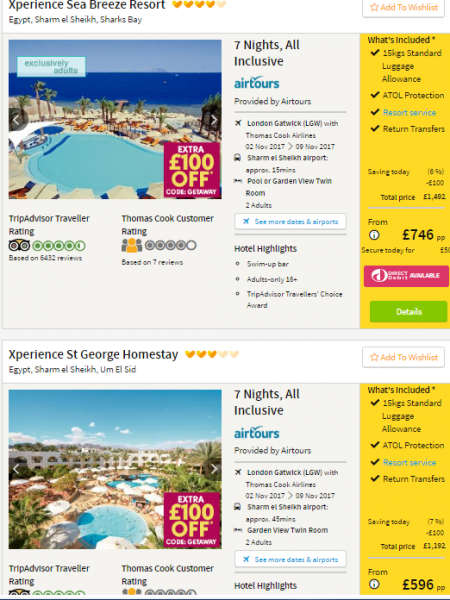The width and height of the screenshot is (450, 600).
Task: Click Direct Debit Available badge
Action: point(406,276)
